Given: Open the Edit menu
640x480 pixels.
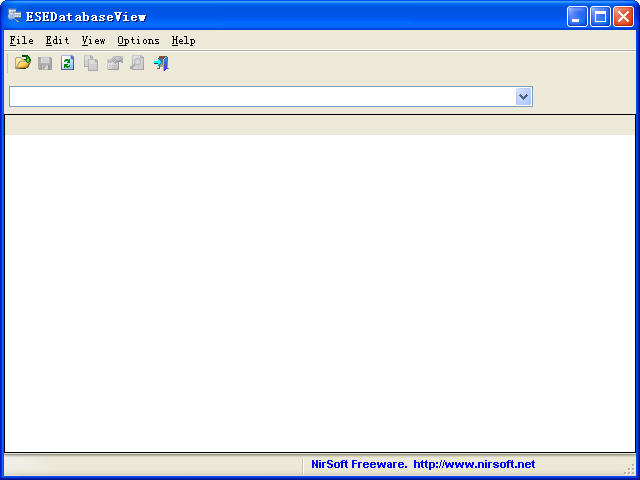Looking at the screenshot, I should [58, 40].
